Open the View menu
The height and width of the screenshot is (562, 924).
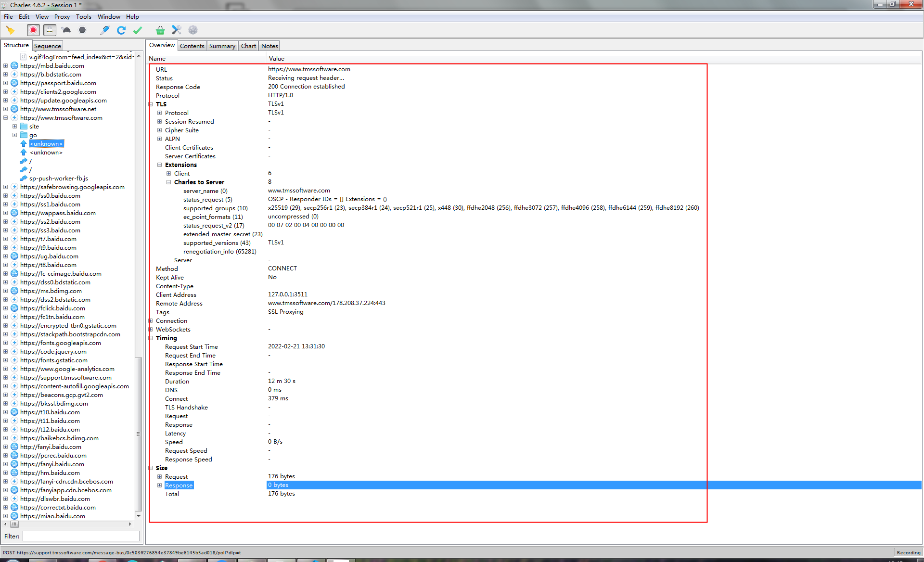pos(42,16)
